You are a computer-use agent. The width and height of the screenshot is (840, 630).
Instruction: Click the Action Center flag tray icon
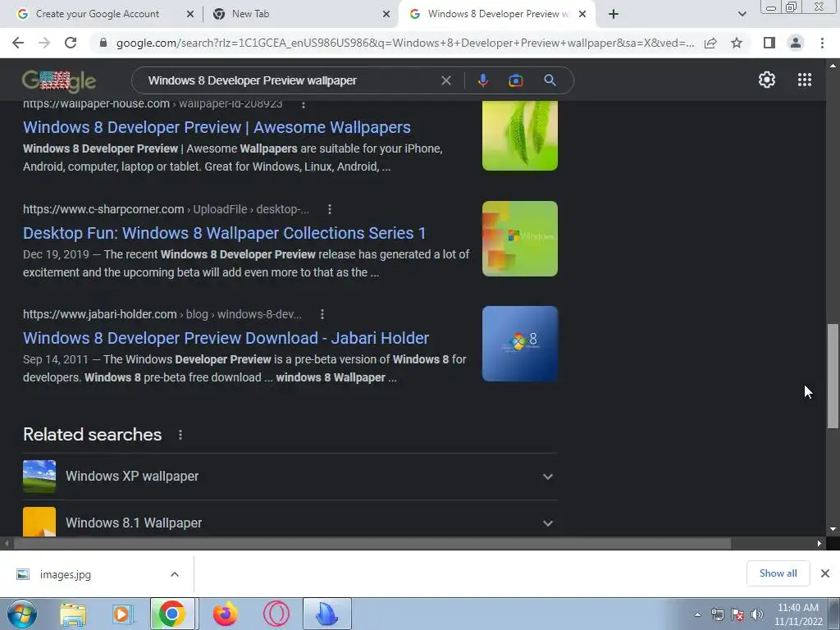coord(737,614)
